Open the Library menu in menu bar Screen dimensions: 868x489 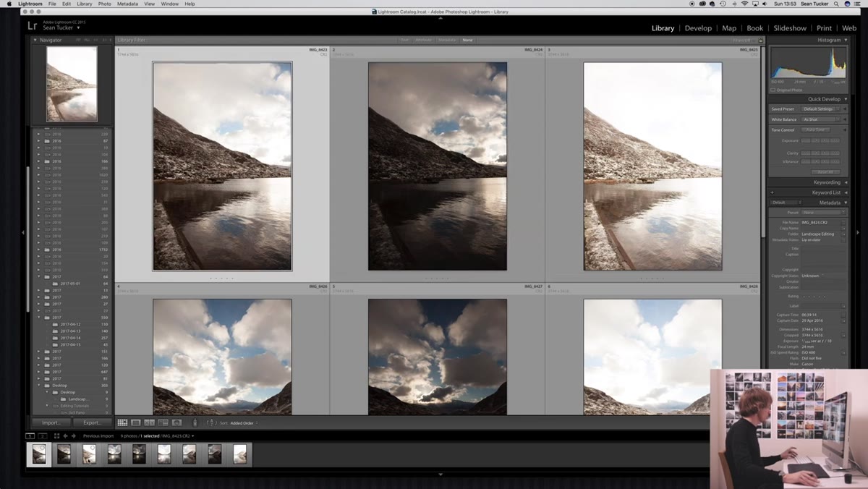coord(84,4)
